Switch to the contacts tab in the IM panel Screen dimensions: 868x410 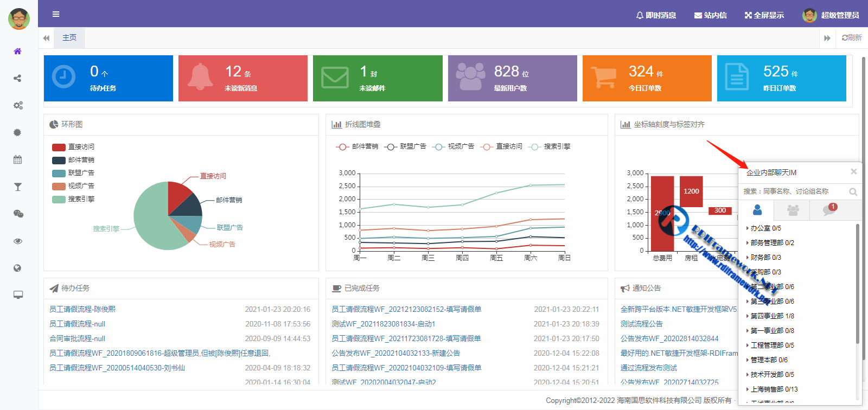pos(757,210)
